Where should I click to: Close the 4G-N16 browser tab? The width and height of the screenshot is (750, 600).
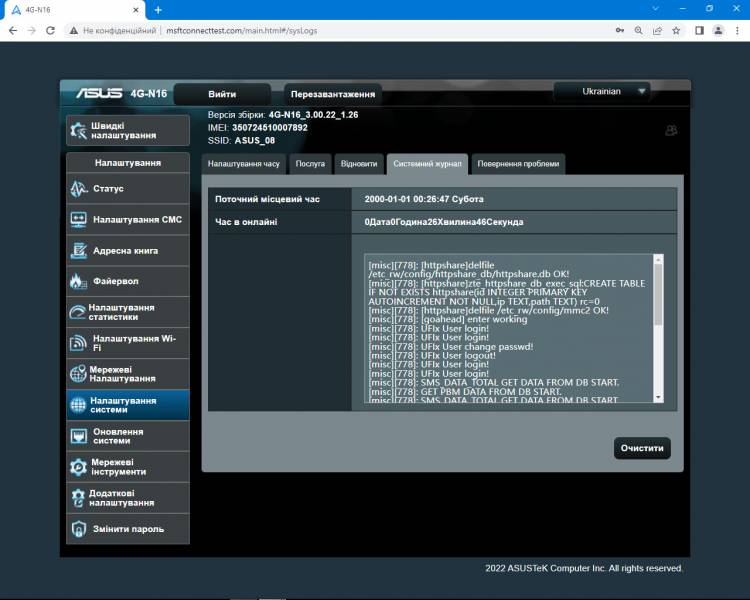click(136, 10)
